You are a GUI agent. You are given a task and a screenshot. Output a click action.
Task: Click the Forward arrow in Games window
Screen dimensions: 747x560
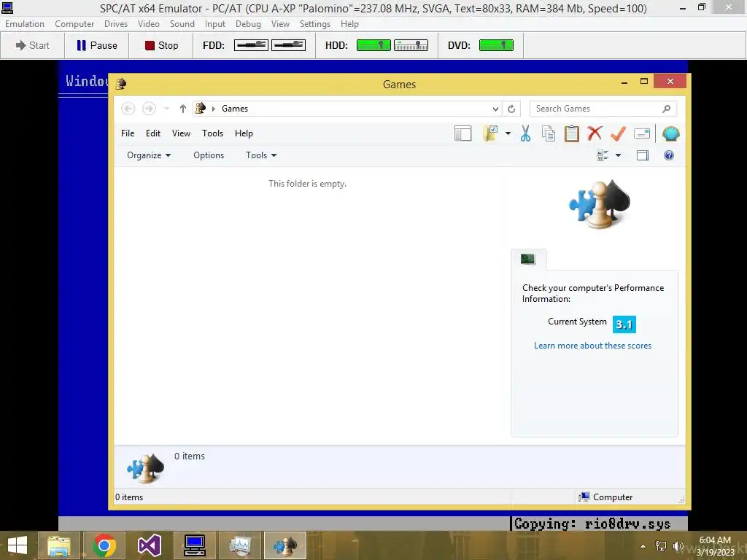(149, 109)
